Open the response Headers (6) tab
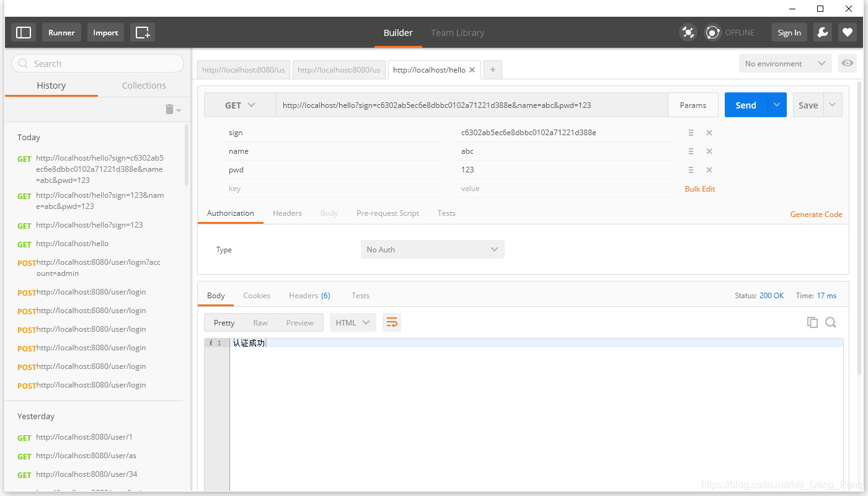Image resolution: width=868 pixels, height=496 pixels. [309, 296]
